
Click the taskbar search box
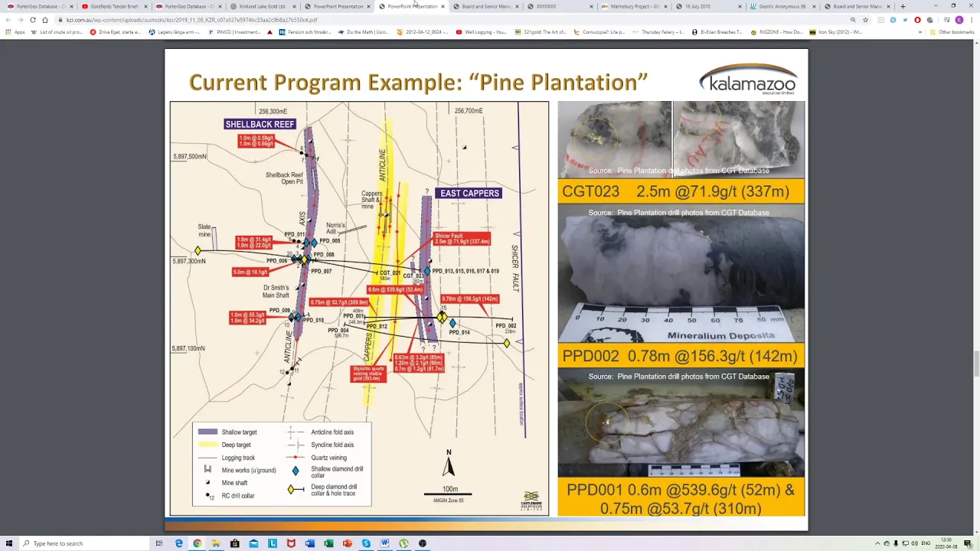pos(84,543)
